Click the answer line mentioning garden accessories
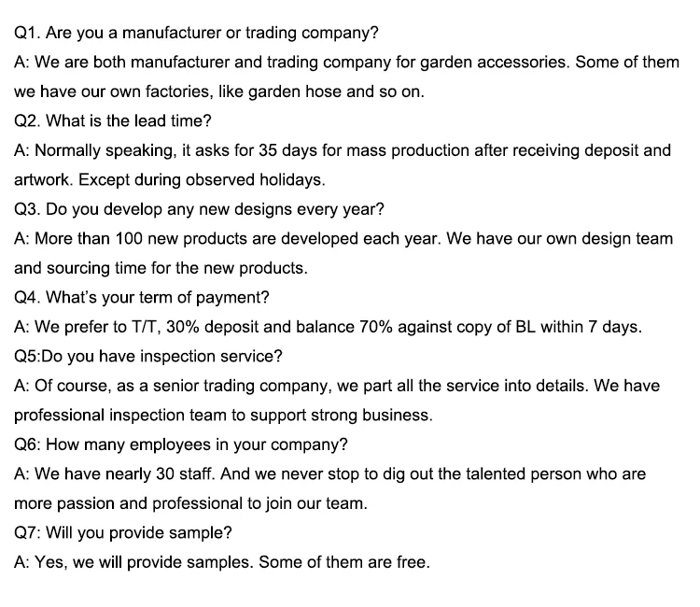Screen dimensions: 700x607 (x=343, y=63)
